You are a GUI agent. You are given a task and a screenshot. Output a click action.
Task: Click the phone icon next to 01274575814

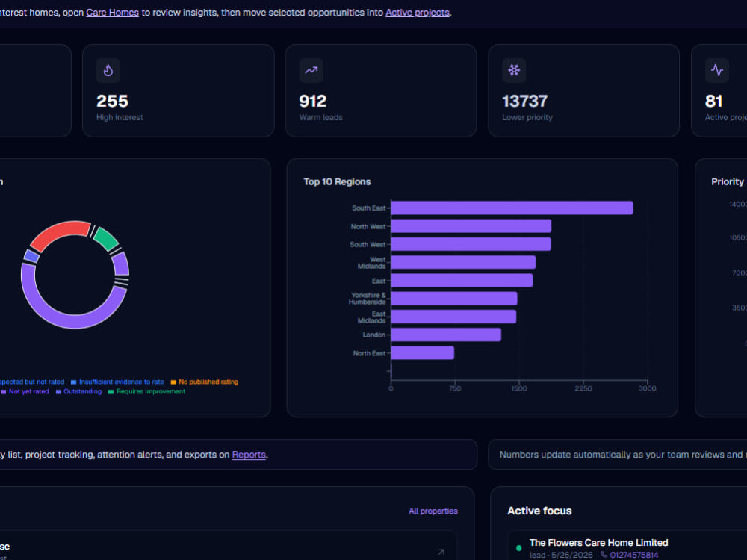click(604, 555)
